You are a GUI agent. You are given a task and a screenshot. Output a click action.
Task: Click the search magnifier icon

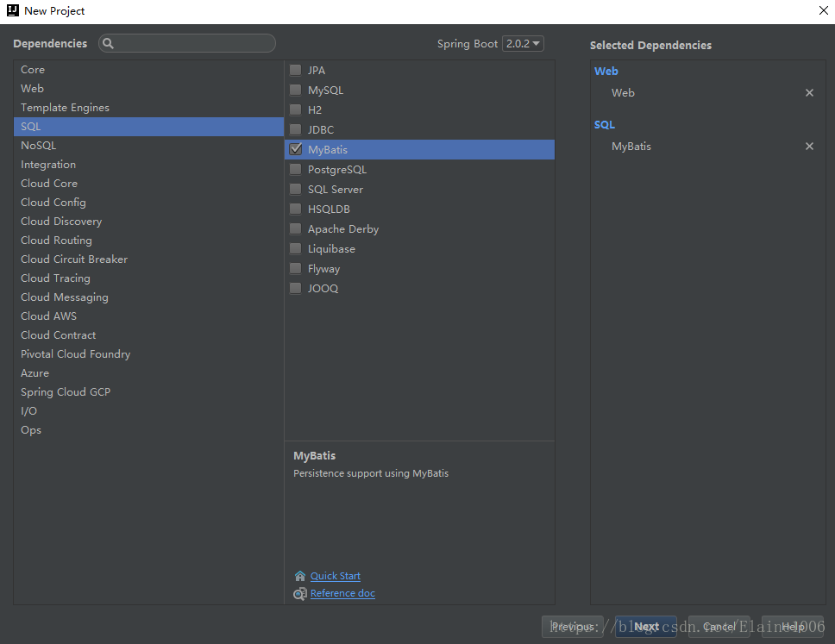click(x=108, y=44)
